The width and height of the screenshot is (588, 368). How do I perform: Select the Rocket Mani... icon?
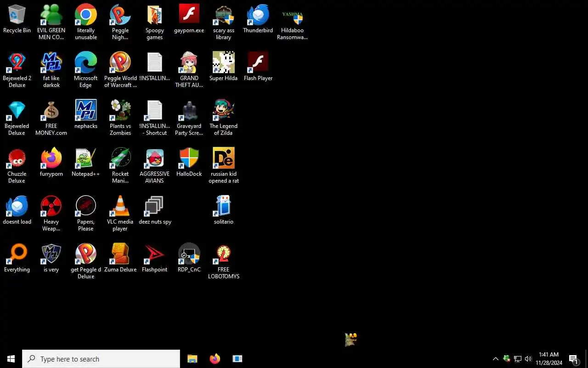click(120, 166)
